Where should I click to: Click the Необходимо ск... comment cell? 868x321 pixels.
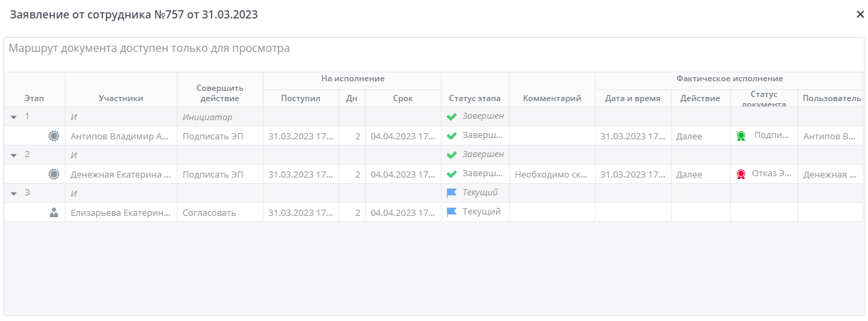pyautogui.click(x=552, y=174)
